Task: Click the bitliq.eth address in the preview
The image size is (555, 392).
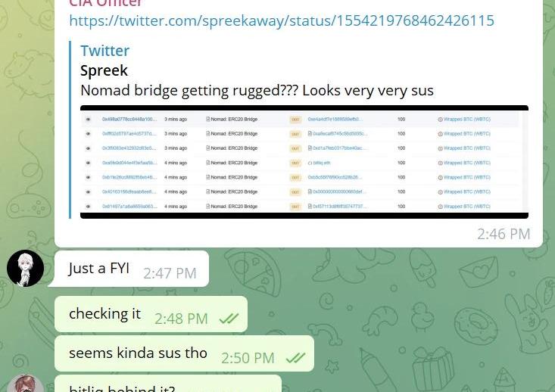Action: click(x=321, y=163)
